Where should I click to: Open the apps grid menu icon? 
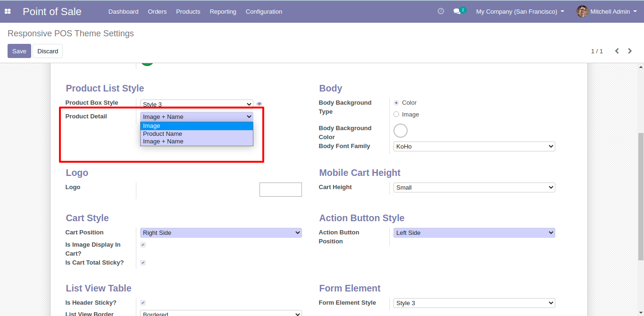(x=8, y=11)
